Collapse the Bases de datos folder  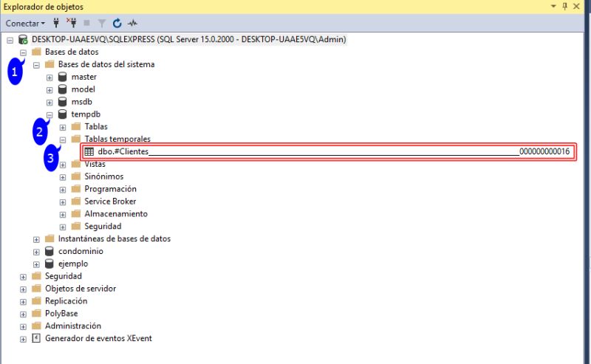[24, 52]
